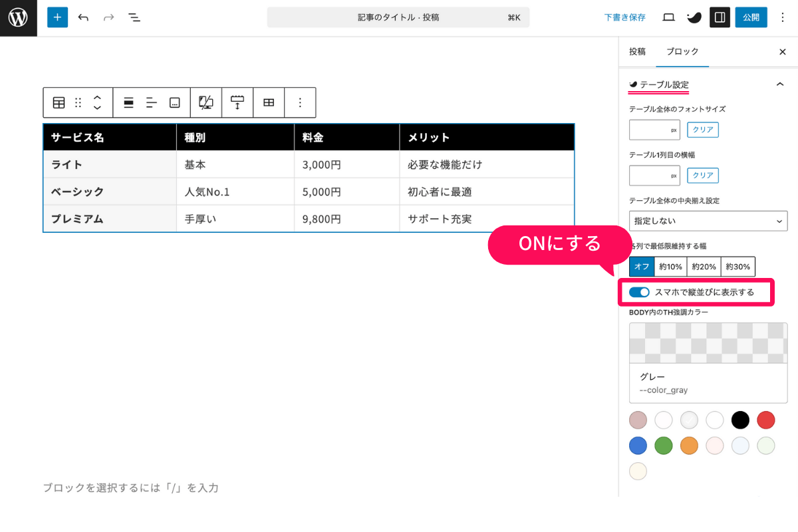798x532 pixels.
Task: Save the draft via 下書き保存
Action: (x=624, y=17)
